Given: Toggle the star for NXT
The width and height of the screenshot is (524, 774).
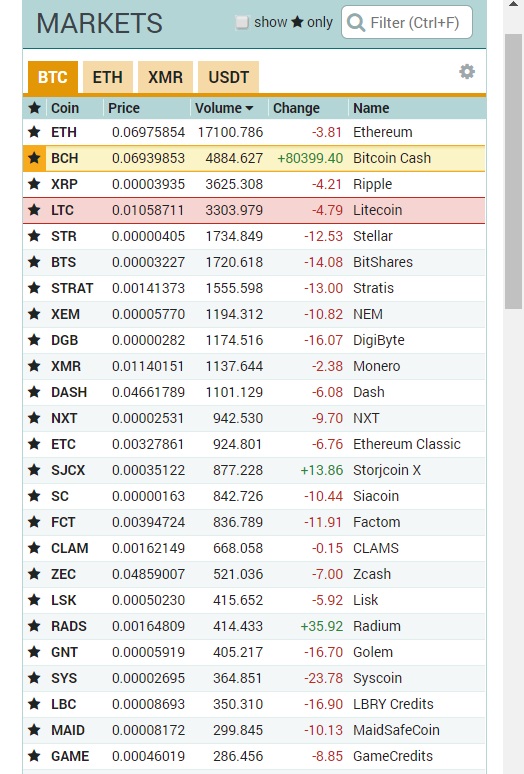Looking at the screenshot, I should coord(34,418).
